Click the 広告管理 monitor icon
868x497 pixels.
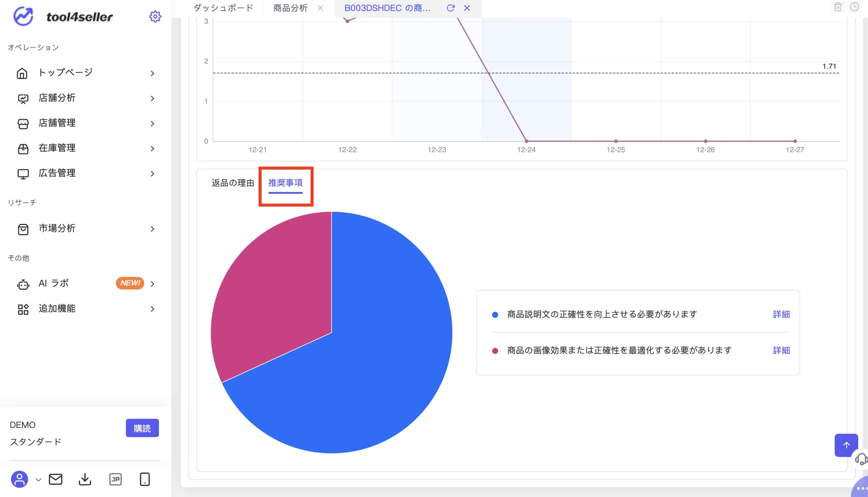[x=23, y=174]
